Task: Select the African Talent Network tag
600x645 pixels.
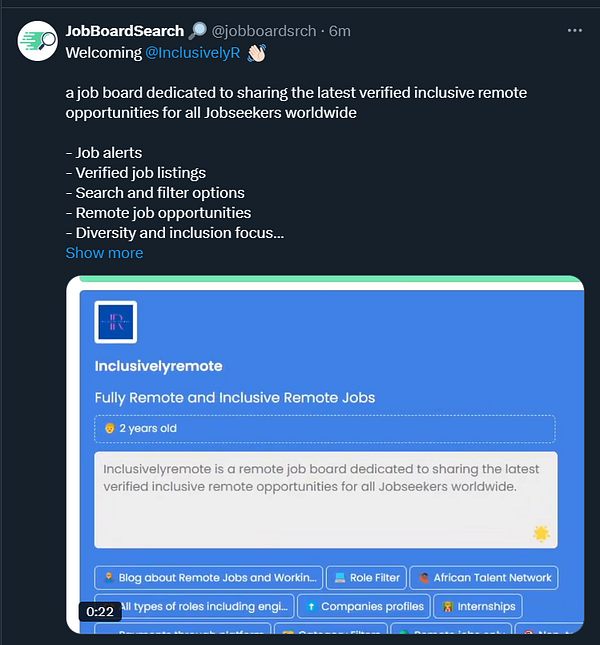Action: (484, 577)
